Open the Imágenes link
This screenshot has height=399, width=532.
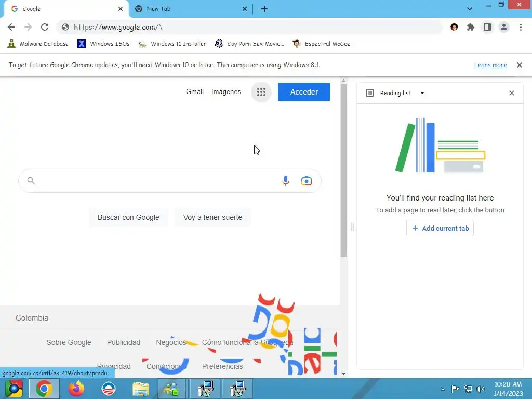226,91
